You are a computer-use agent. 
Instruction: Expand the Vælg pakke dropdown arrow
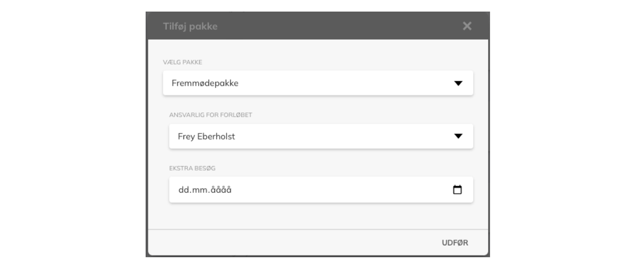[458, 83]
